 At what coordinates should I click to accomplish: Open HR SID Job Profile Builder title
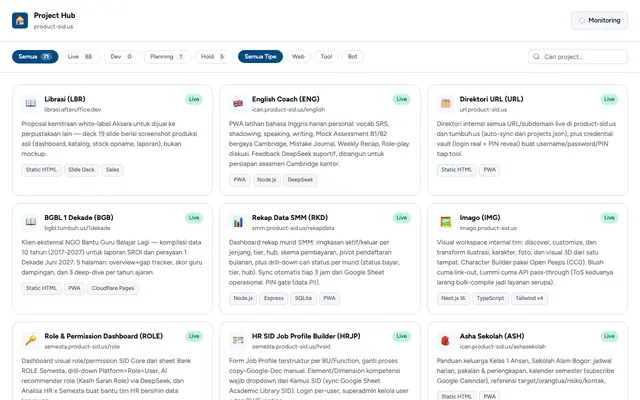tap(306, 336)
